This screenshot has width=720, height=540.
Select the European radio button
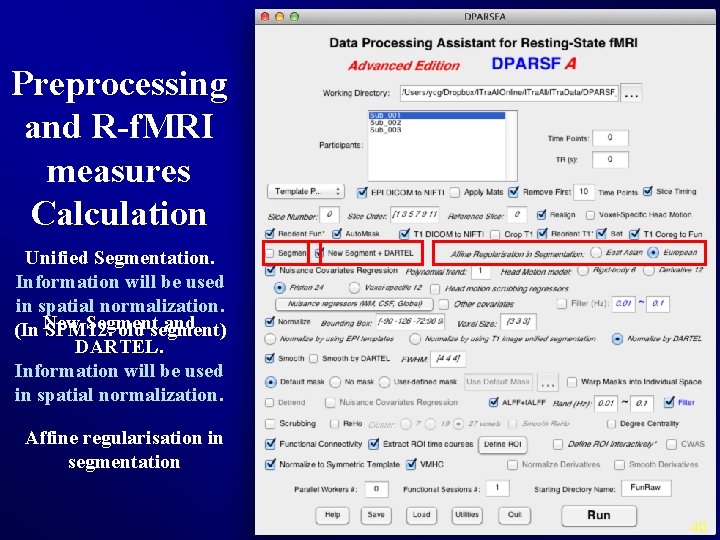click(x=653, y=252)
